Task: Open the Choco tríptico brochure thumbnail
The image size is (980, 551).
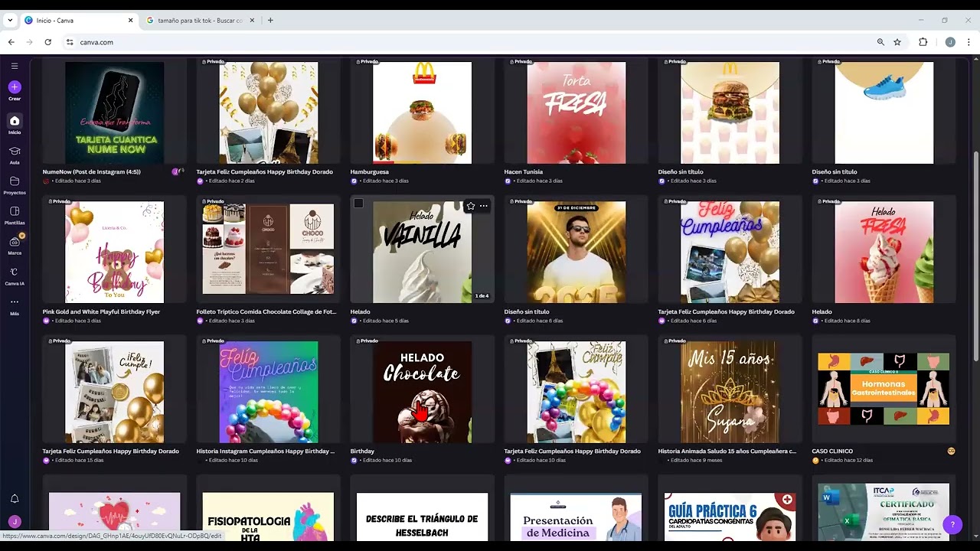Action: (x=268, y=249)
